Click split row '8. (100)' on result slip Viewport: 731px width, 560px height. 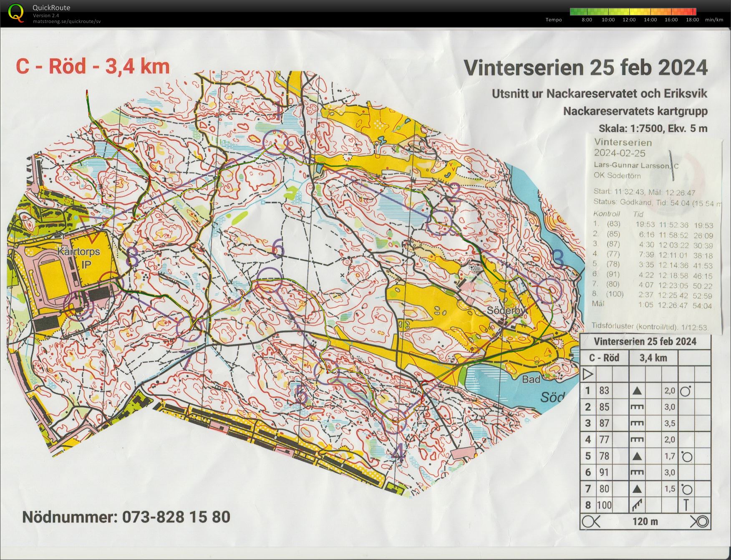(653, 295)
